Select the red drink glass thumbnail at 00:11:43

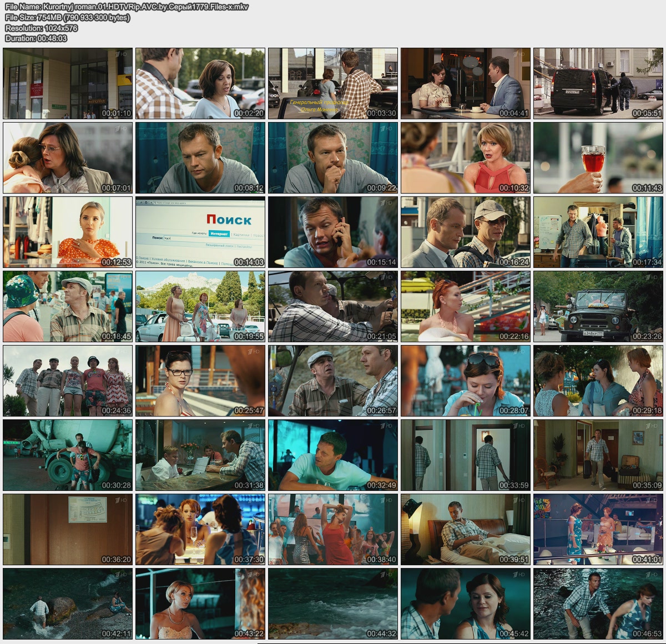(598, 158)
